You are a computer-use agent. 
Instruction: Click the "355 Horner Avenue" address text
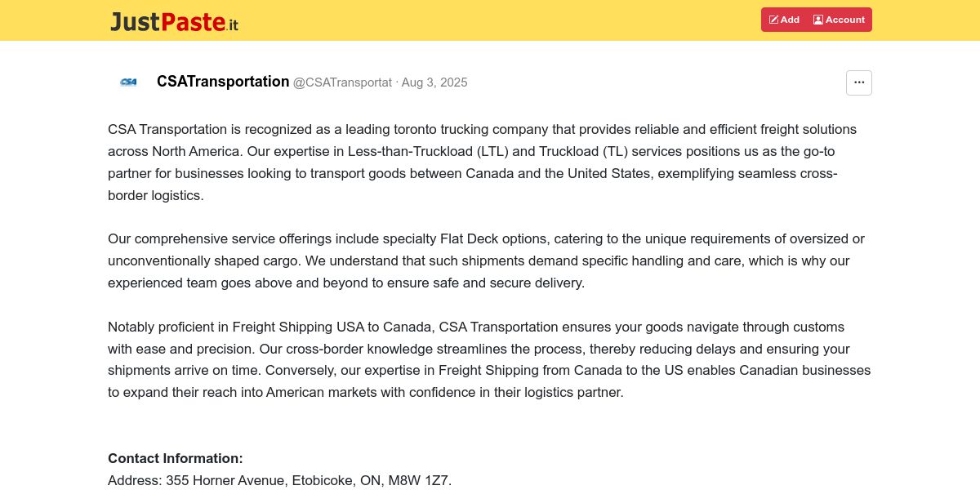coord(225,480)
